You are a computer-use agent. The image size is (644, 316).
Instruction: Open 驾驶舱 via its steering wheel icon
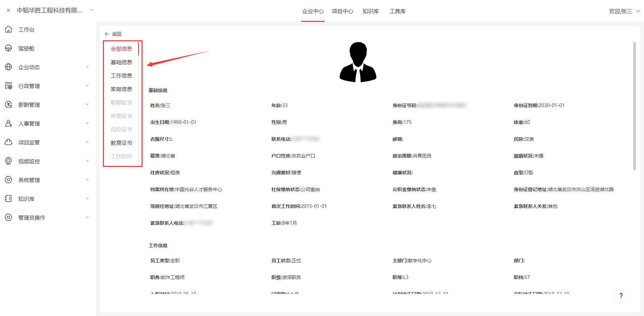tap(8, 48)
